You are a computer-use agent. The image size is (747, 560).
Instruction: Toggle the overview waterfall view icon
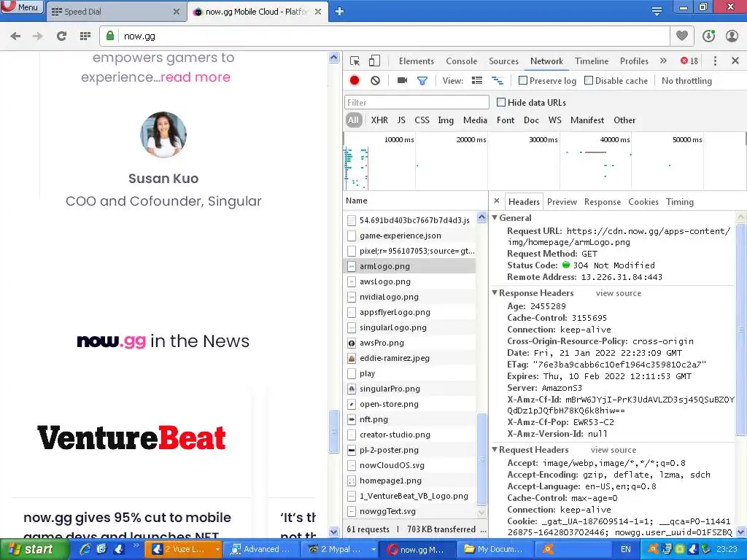[x=498, y=80]
